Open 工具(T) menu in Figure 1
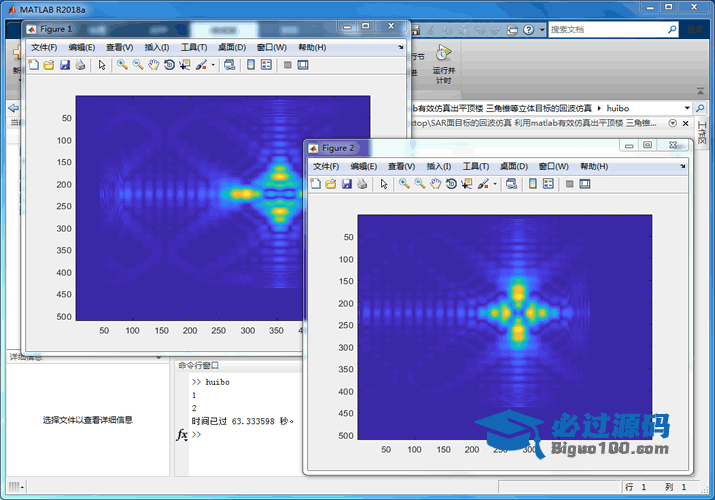 (194, 47)
